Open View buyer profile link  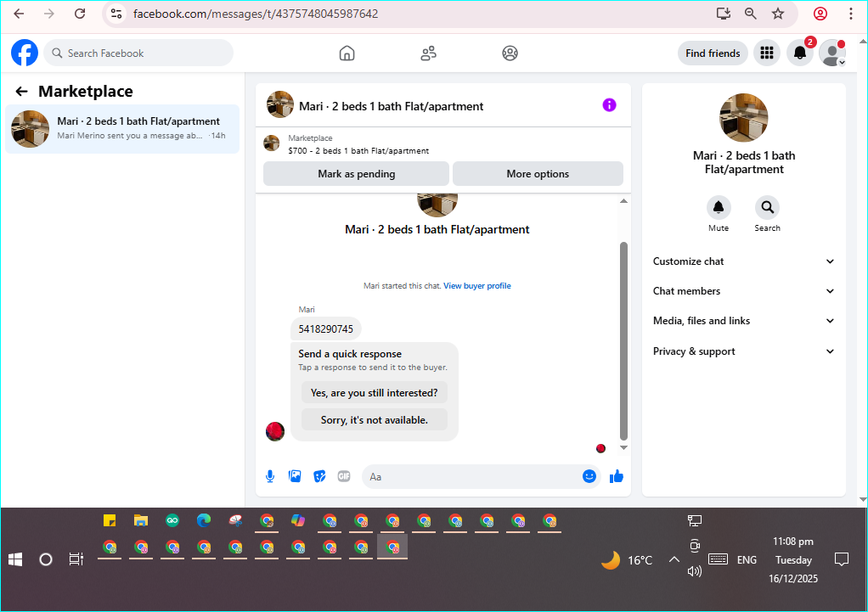[477, 286]
